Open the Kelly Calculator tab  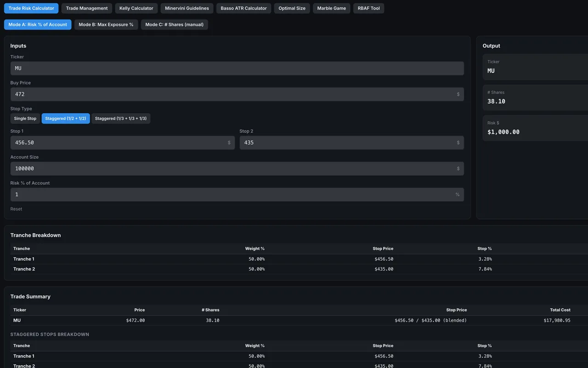click(136, 8)
